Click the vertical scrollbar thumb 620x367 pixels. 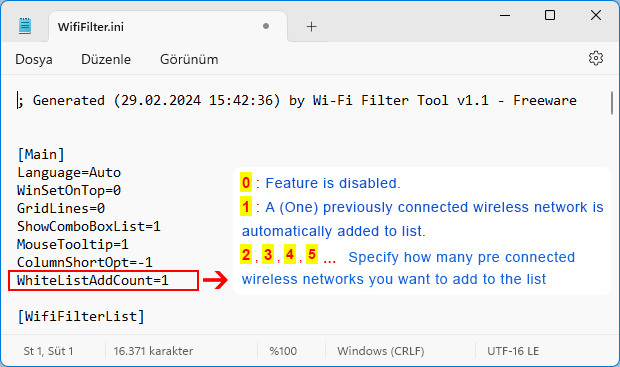click(x=612, y=103)
